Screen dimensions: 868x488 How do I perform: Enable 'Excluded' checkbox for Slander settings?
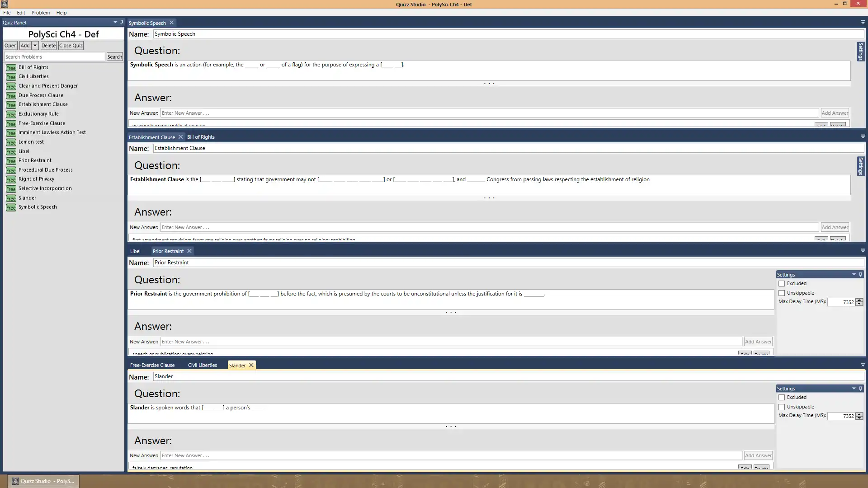click(x=782, y=397)
